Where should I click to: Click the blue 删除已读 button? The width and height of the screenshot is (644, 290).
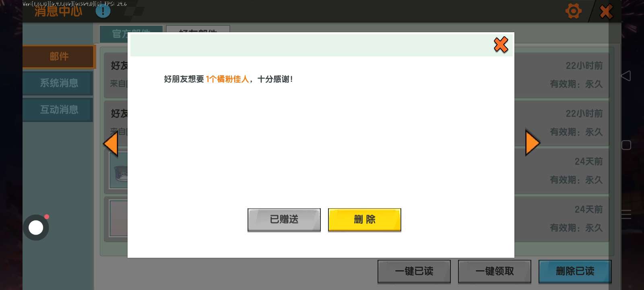click(x=575, y=271)
